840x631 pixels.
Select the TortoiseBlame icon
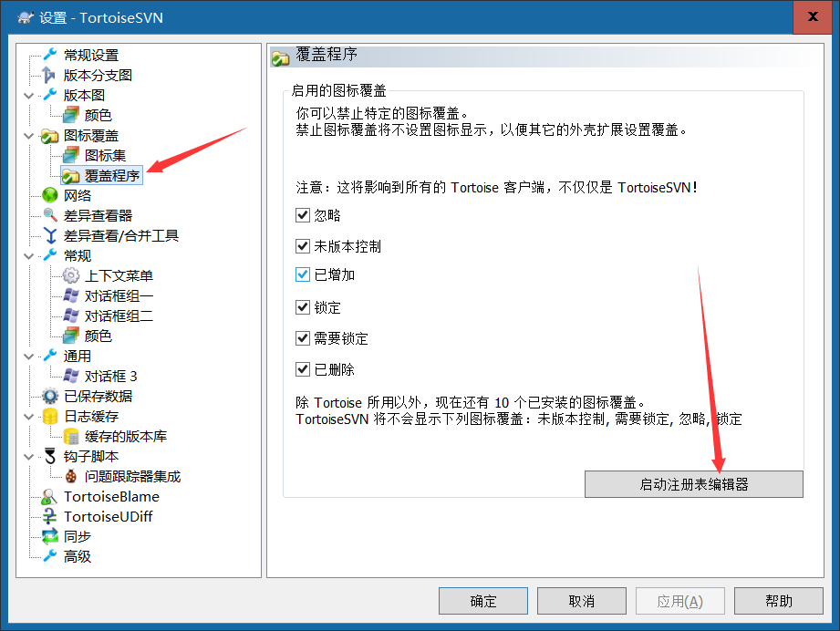(x=50, y=497)
